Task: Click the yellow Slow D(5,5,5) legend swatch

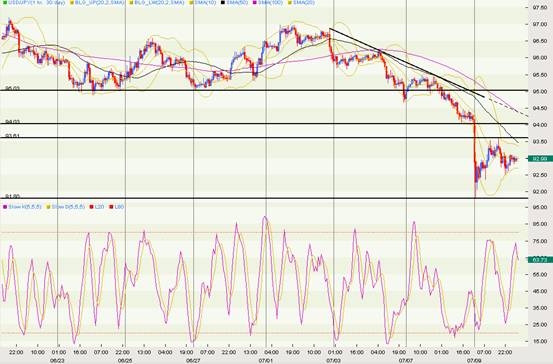Action: [49, 207]
